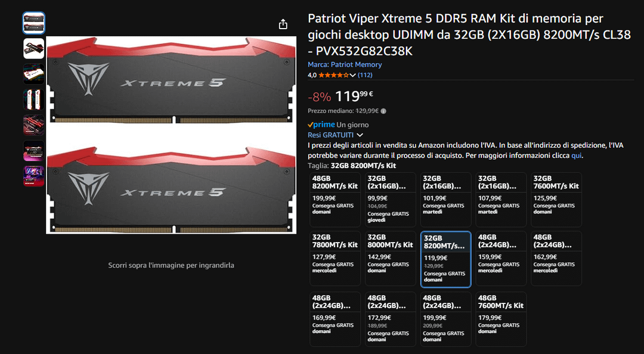Select the first thumbnail with two stacked modules
644x354 pixels.
click(33, 23)
